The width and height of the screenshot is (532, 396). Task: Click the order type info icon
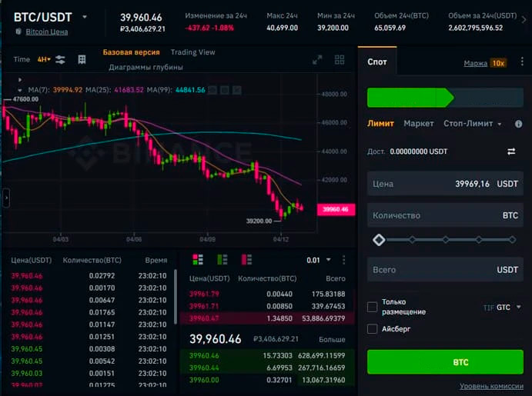point(518,123)
